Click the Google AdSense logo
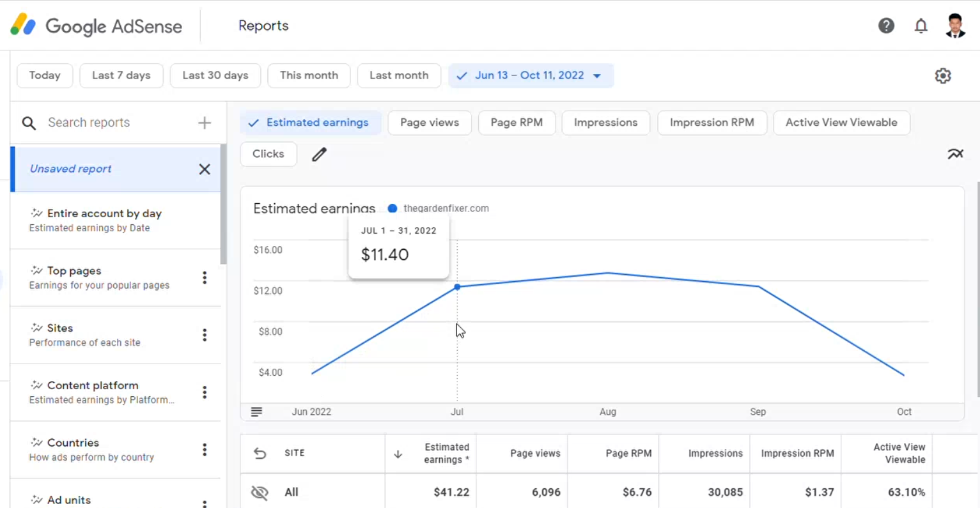980x508 pixels. tap(96, 26)
